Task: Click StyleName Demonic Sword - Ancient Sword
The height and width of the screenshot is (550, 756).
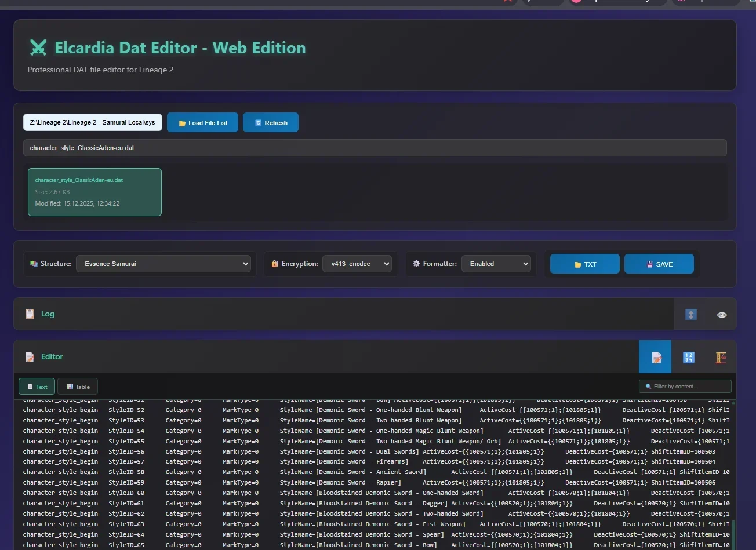Action: [x=353, y=472]
